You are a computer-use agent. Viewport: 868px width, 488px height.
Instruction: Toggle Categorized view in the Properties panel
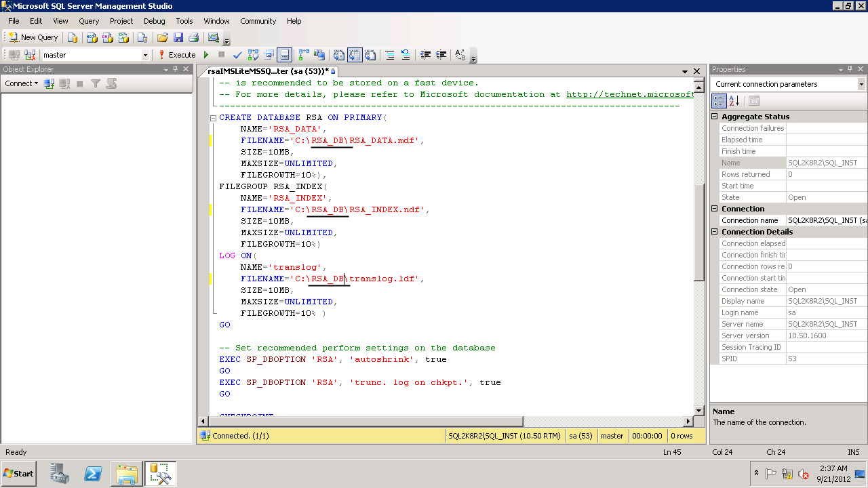coord(719,101)
